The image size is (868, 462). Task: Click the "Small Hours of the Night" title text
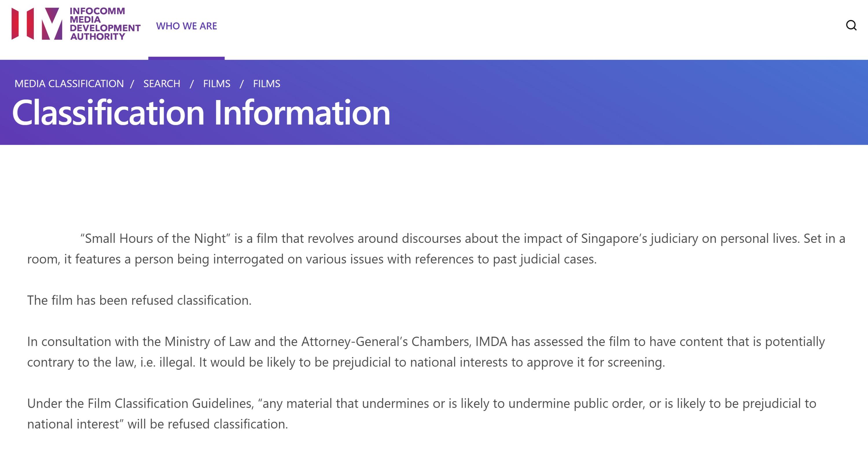pyautogui.click(x=155, y=239)
